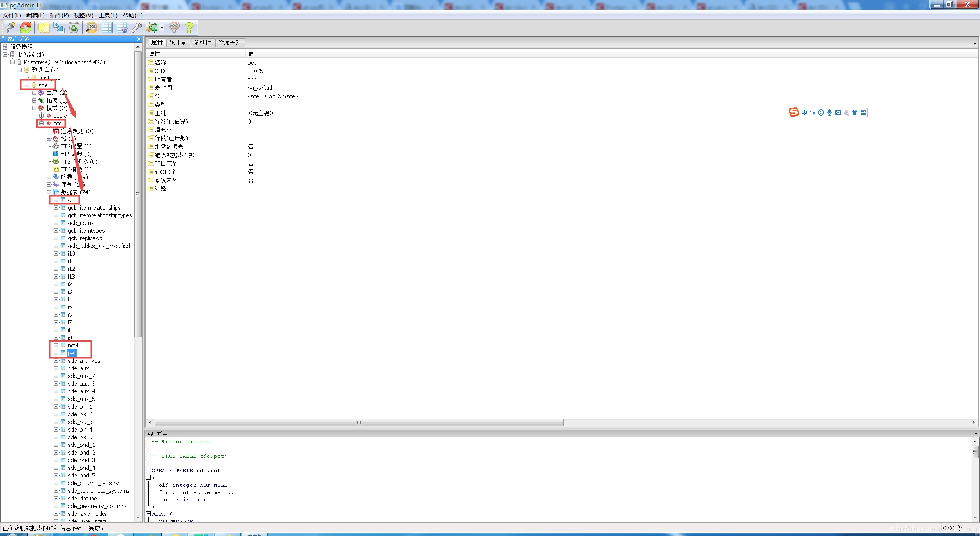Select the et table in schema
Screen dimensions: 980x536
(71, 199)
